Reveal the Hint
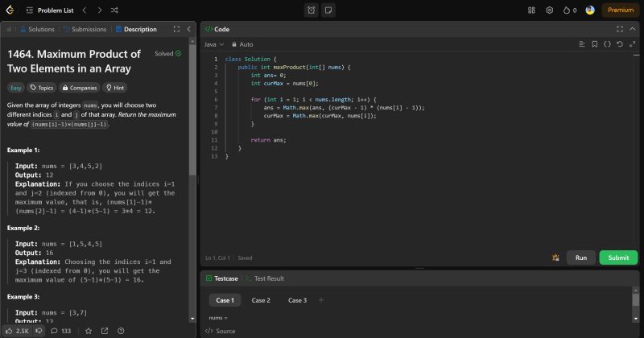 pos(115,88)
